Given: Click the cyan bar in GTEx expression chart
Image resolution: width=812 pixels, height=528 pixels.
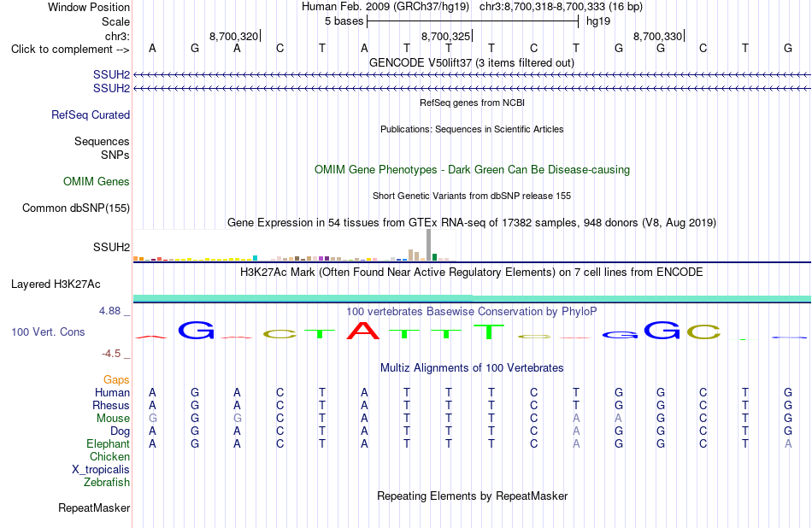Looking at the screenshot, I should click(256, 258).
